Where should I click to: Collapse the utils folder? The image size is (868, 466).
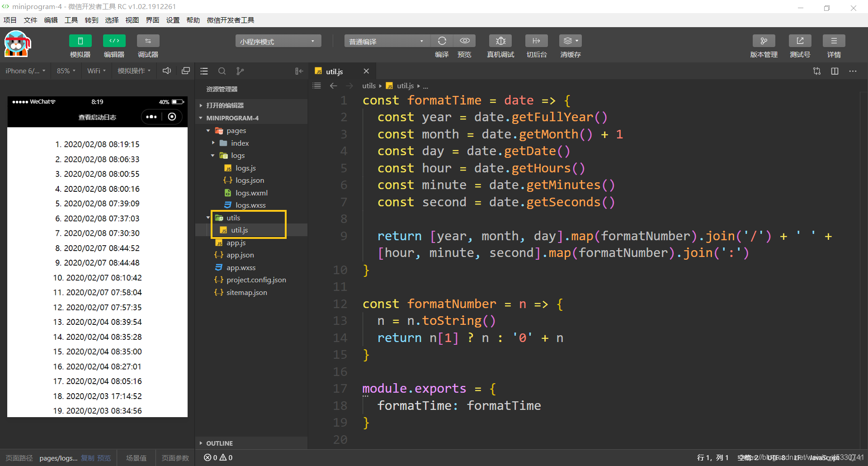coord(251,218)
